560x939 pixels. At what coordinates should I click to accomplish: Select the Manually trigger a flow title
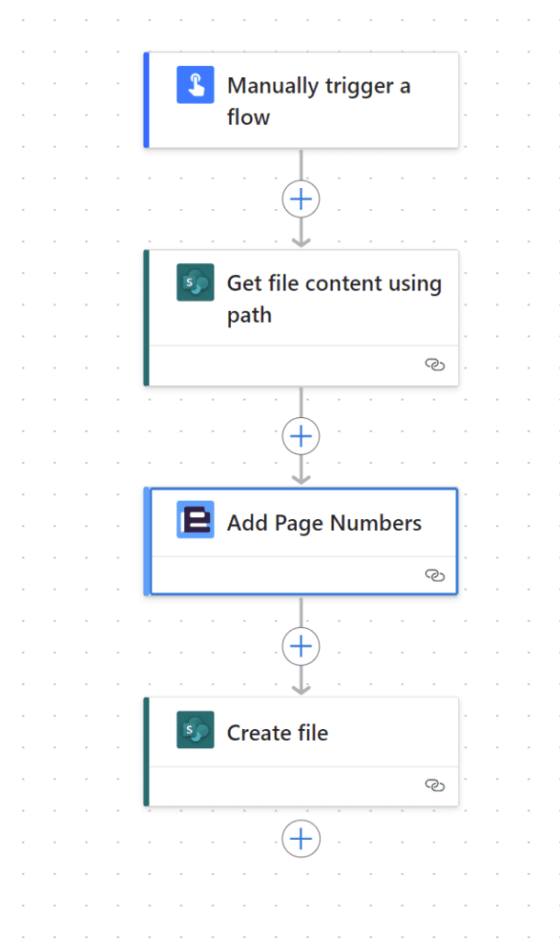point(318,101)
